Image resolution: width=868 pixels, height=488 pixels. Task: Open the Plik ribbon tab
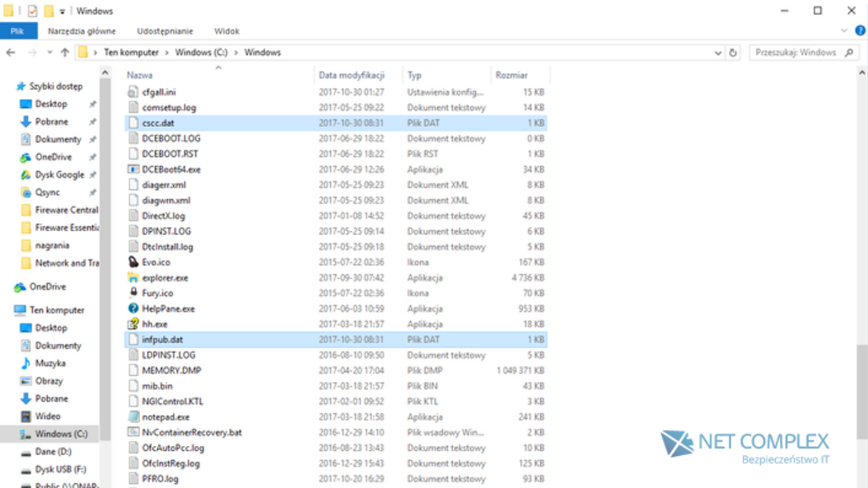[18, 31]
